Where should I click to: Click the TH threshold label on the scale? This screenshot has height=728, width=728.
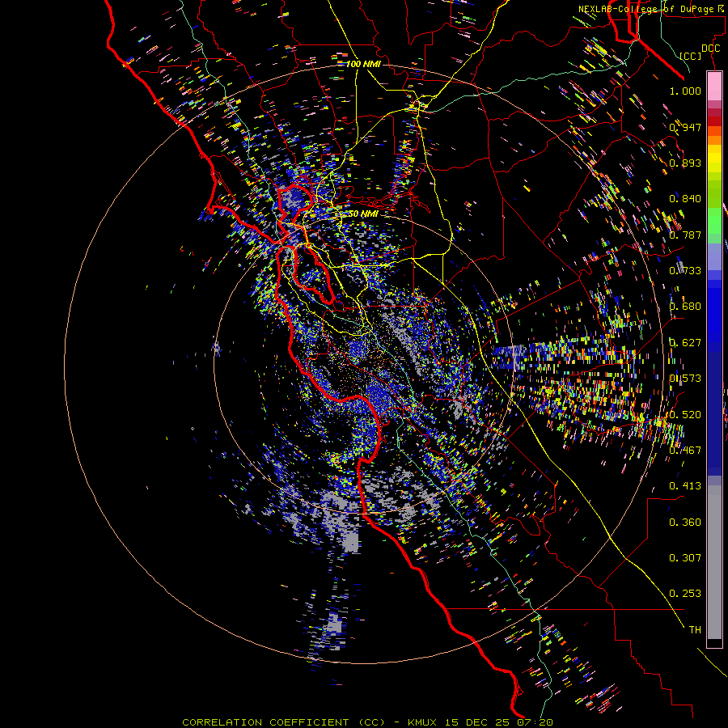click(x=695, y=630)
